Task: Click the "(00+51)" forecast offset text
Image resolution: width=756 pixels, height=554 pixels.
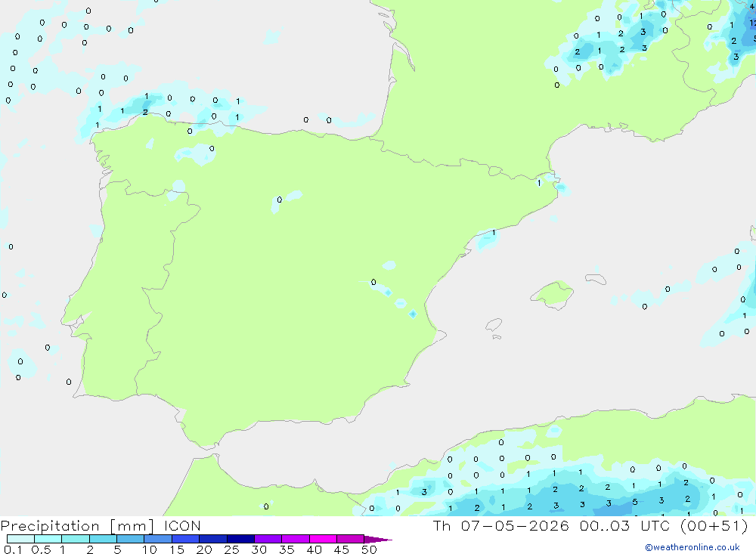Action: [714, 525]
